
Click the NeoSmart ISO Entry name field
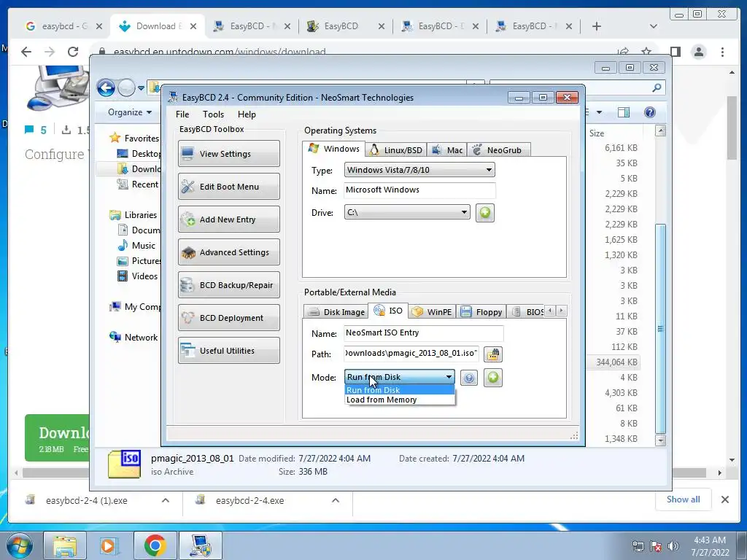pyautogui.click(x=423, y=332)
